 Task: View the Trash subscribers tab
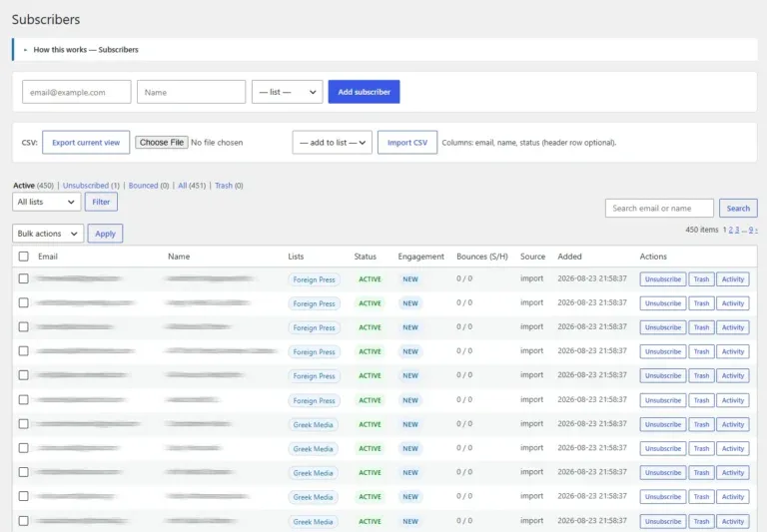(x=224, y=186)
